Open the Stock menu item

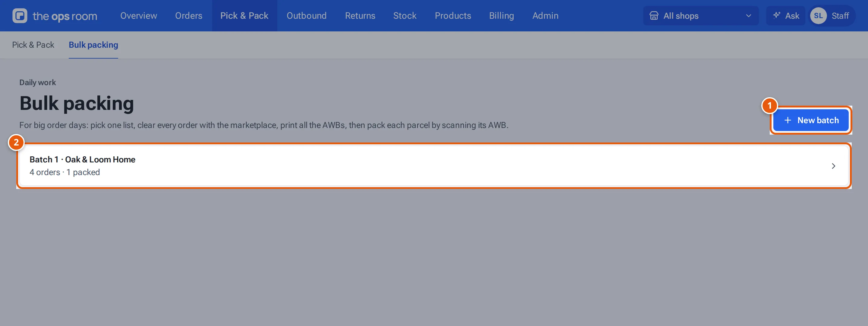(x=405, y=15)
